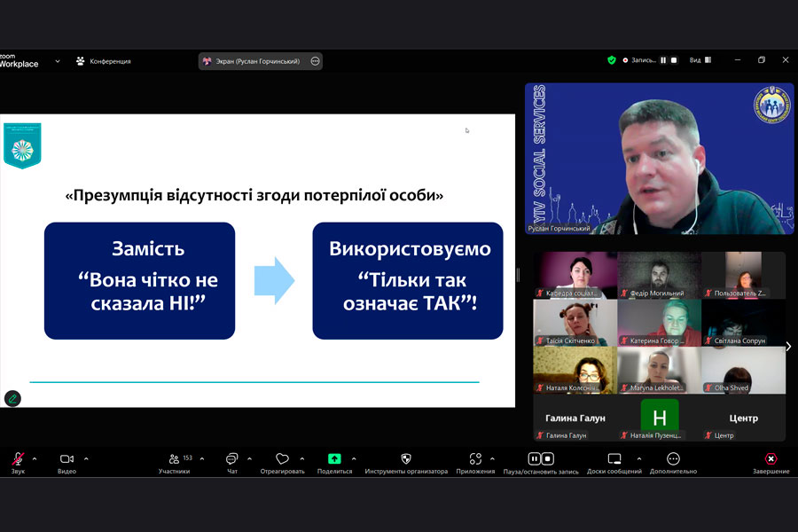Open Инструменты организатора host tools
The height and width of the screenshot is (532, 798).
click(406, 462)
